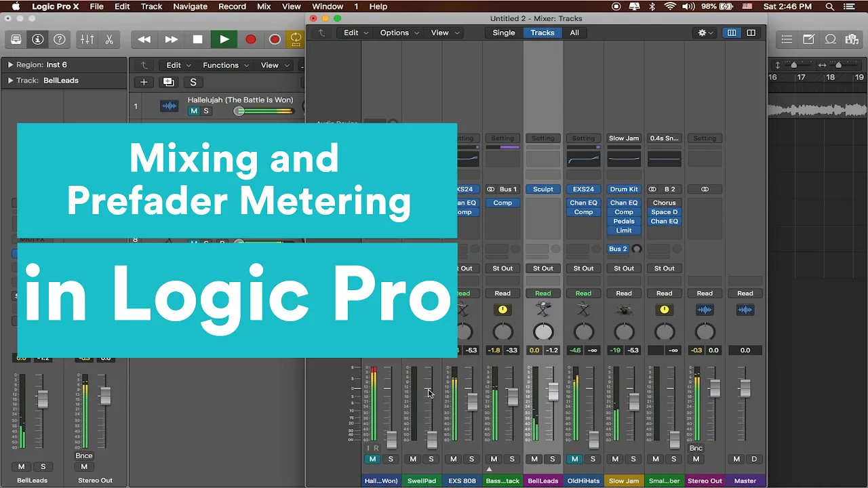Expand the Region Inst 6 disclosure triangle
The height and width of the screenshot is (488, 868).
pyautogui.click(x=10, y=64)
